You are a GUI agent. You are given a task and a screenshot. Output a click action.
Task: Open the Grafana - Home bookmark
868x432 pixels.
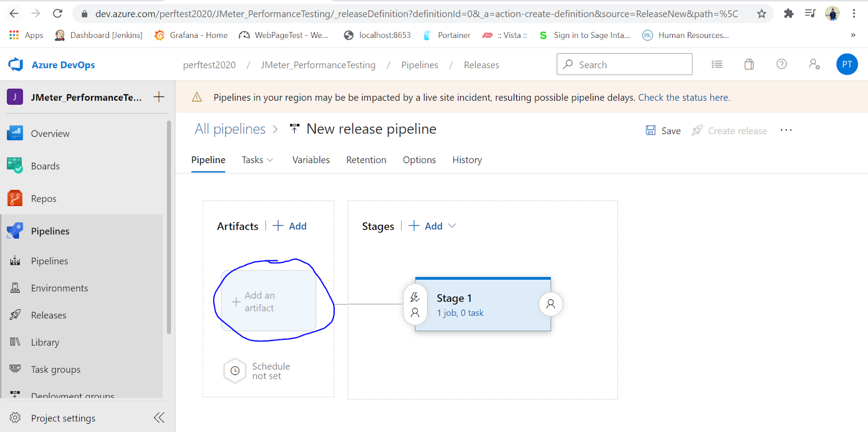point(191,35)
